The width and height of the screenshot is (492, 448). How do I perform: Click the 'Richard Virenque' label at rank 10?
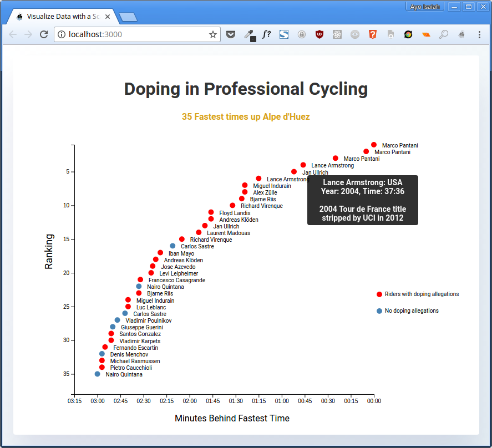[x=262, y=206]
